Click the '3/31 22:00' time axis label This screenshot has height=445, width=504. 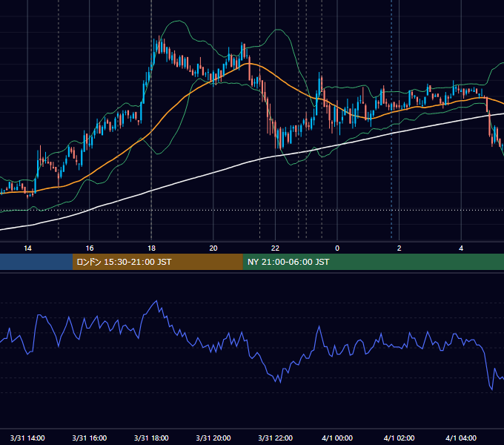tap(276, 438)
